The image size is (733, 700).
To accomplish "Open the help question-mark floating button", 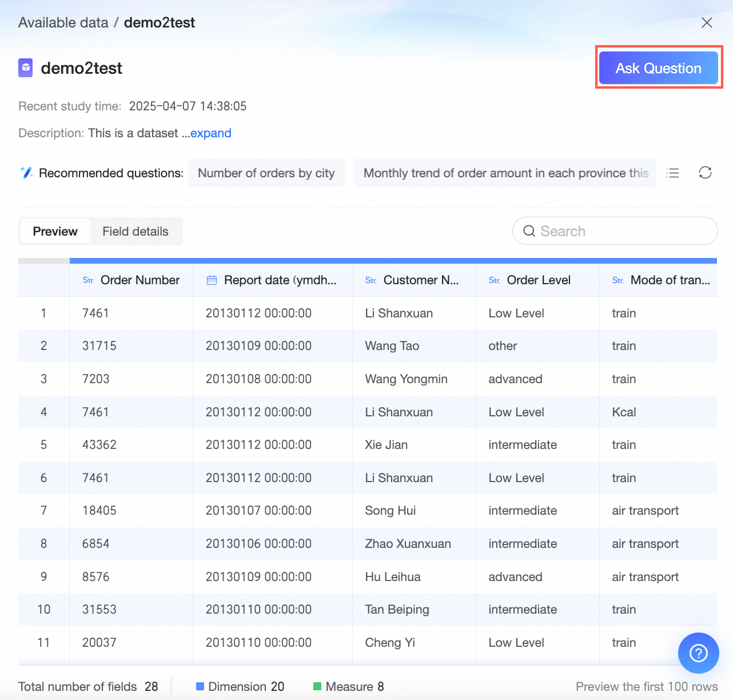I will pyautogui.click(x=698, y=653).
